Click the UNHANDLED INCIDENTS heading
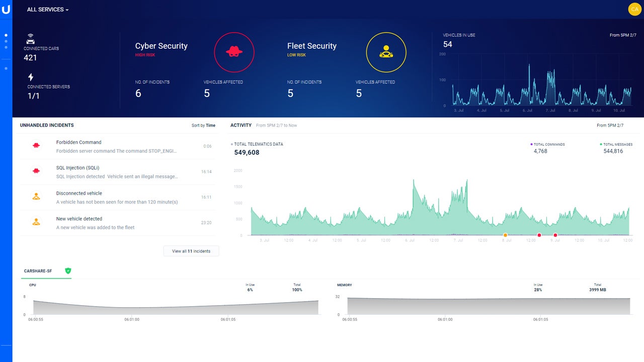 [x=47, y=125]
